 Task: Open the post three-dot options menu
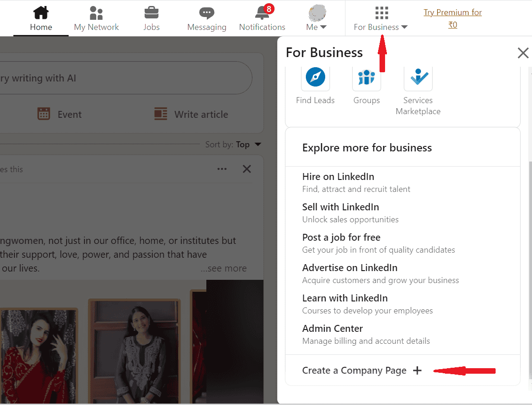click(222, 169)
